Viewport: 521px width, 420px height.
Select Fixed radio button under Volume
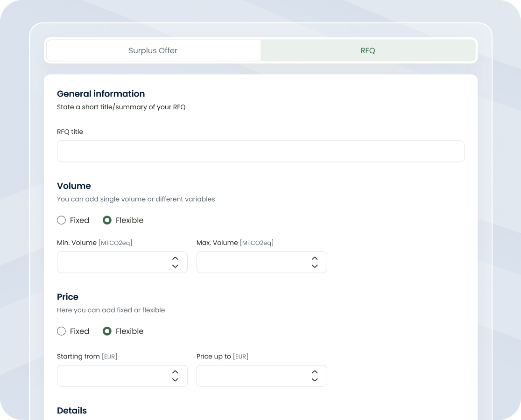coord(61,220)
